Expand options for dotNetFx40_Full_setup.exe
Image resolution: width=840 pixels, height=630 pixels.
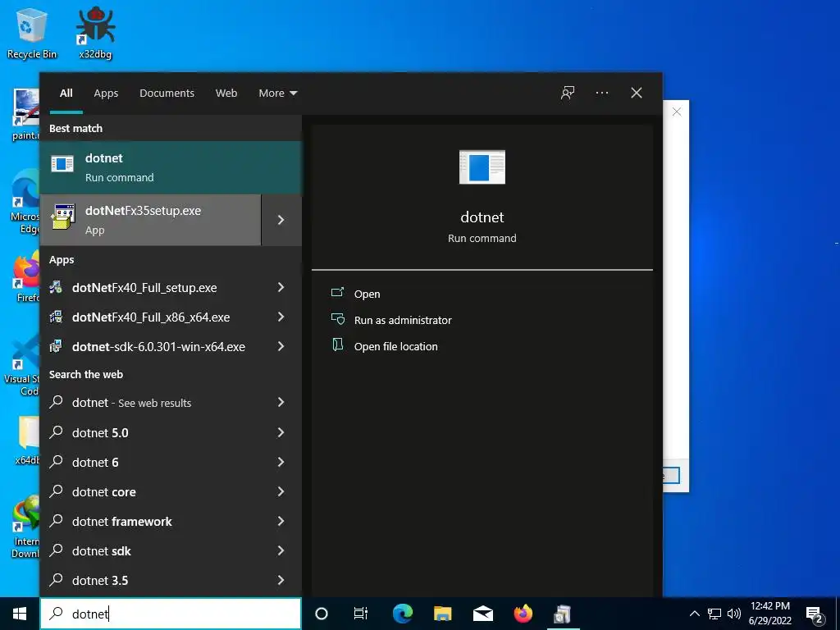point(281,288)
